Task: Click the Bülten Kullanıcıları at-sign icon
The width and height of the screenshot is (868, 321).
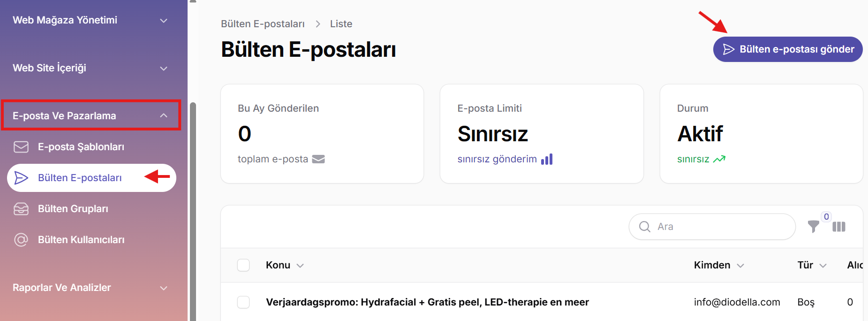Action: point(21,240)
